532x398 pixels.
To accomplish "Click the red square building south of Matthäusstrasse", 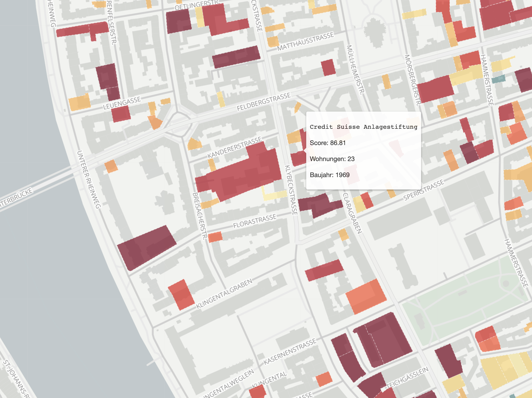I will (328, 67).
